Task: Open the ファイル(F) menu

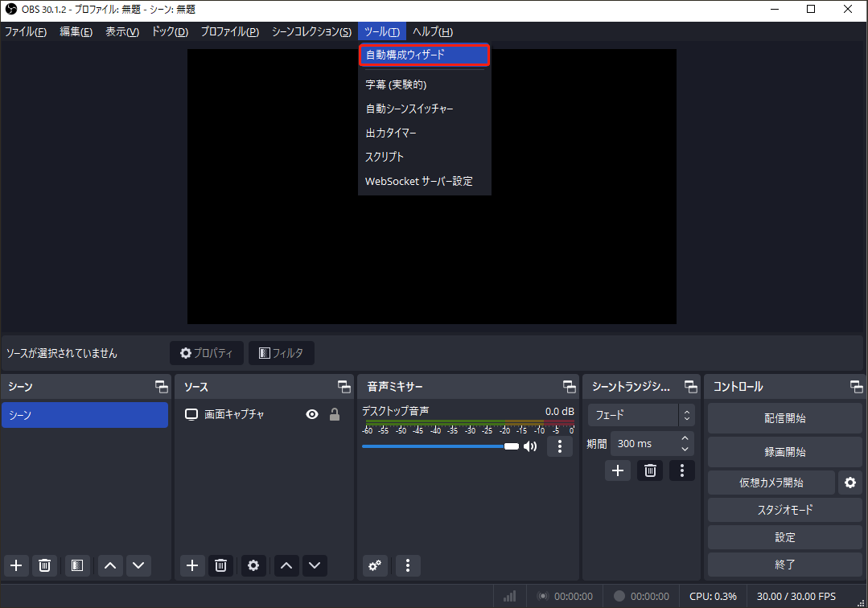Action: [x=26, y=31]
